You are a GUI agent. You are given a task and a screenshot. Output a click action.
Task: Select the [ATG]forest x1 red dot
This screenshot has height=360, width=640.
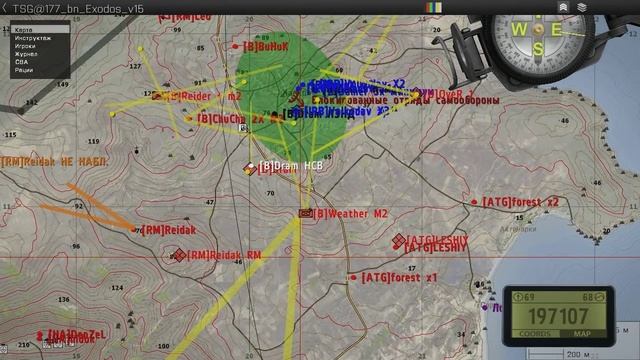point(353,278)
